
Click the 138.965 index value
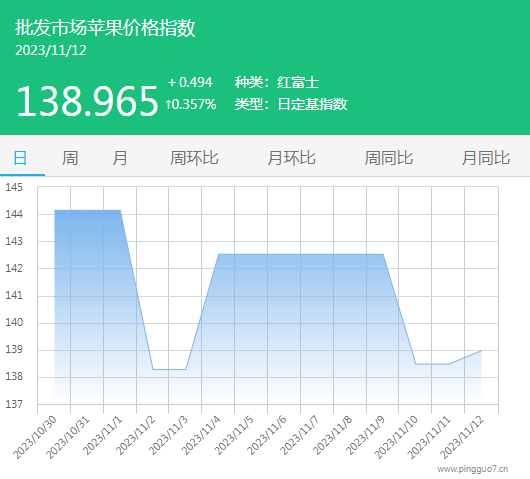[x=87, y=101]
